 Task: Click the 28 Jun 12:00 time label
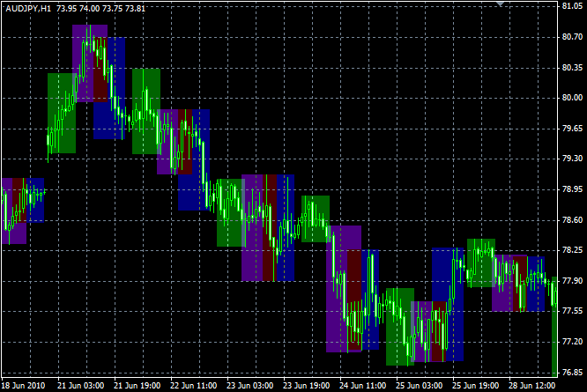[x=532, y=386]
